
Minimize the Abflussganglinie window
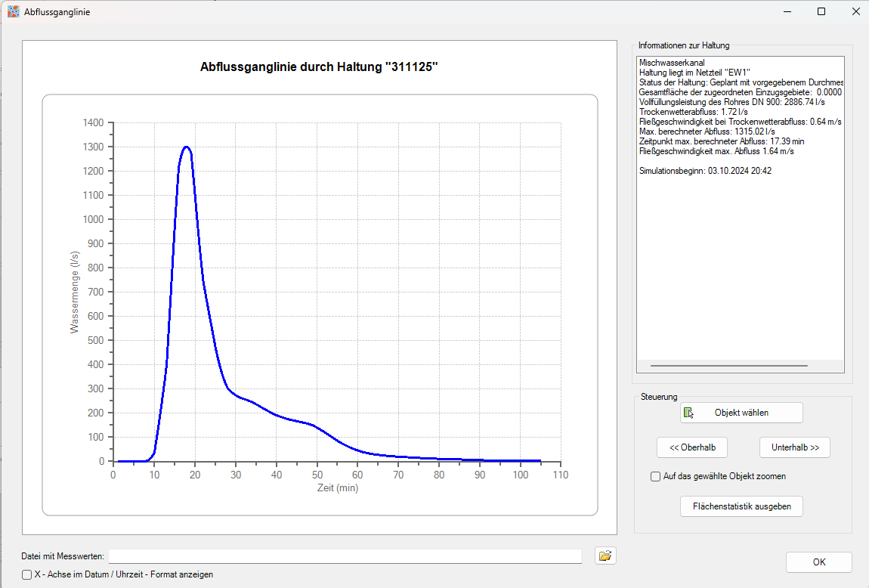coord(787,11)
